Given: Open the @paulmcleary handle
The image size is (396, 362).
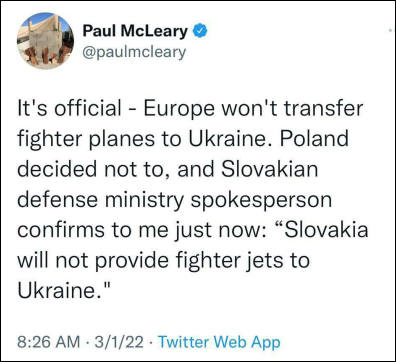Looking at the screenshot, I should (134, 53).
